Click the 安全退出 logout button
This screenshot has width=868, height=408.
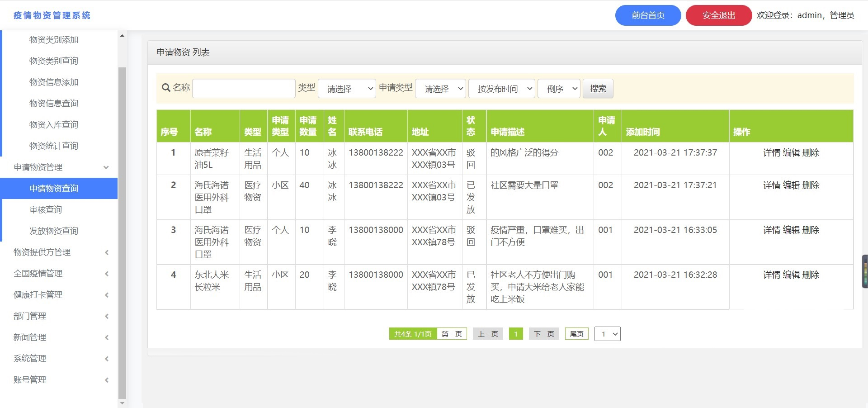tap(718, 15)
